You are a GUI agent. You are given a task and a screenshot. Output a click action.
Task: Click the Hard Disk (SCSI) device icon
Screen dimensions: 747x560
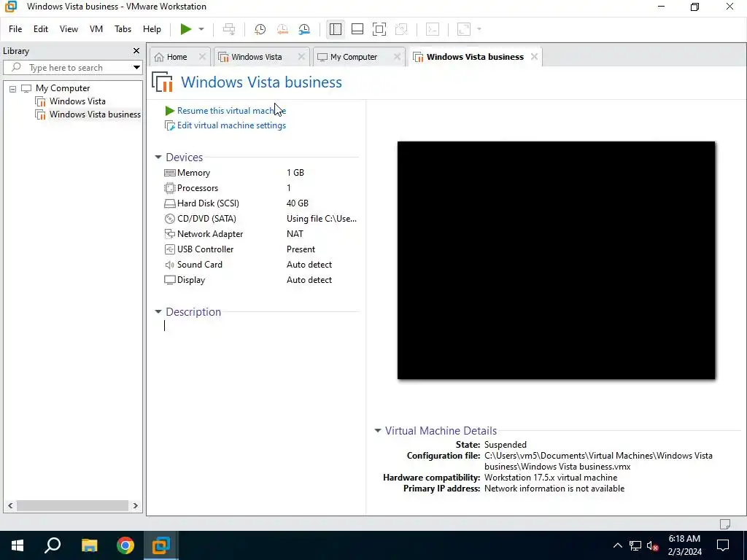(169, 203)
